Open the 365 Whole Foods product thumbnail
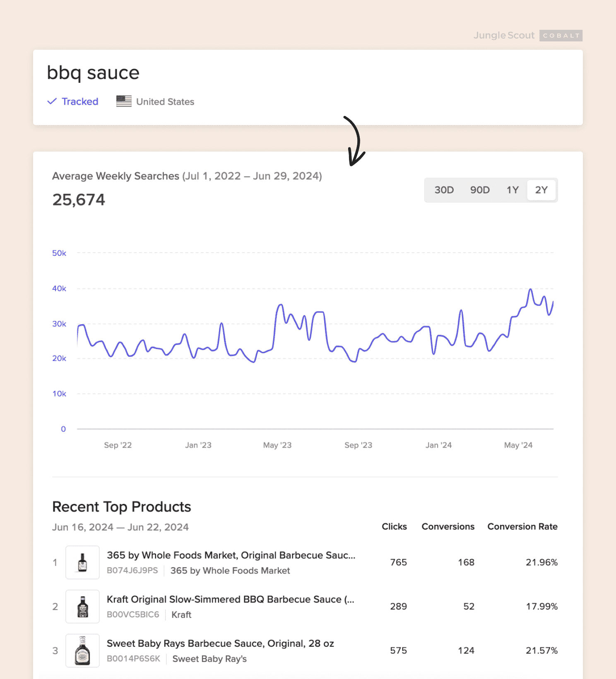The width and height of the screenshot is (616, 679). (82, 562)
